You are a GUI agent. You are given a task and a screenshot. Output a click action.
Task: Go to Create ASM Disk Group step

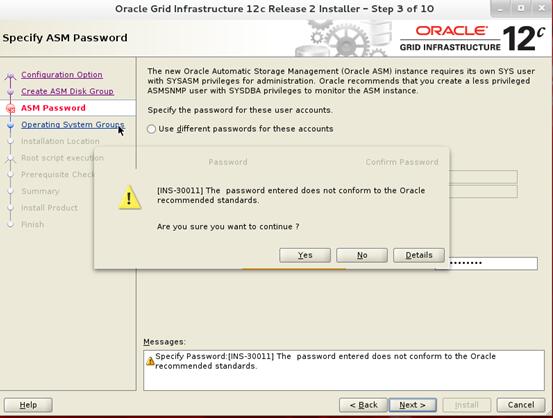point(67,91)
